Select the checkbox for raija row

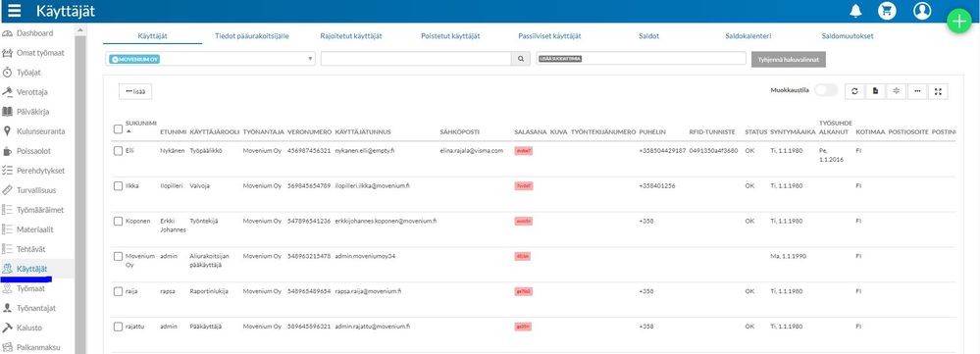[118, 291]
